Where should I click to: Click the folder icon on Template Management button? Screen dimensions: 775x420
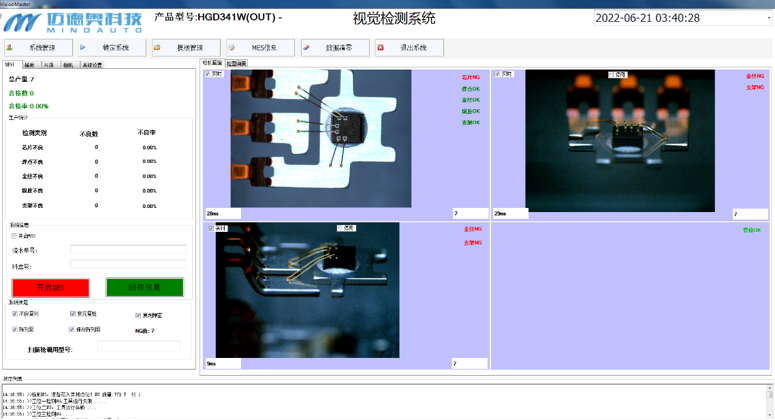(x=158, y=47)
